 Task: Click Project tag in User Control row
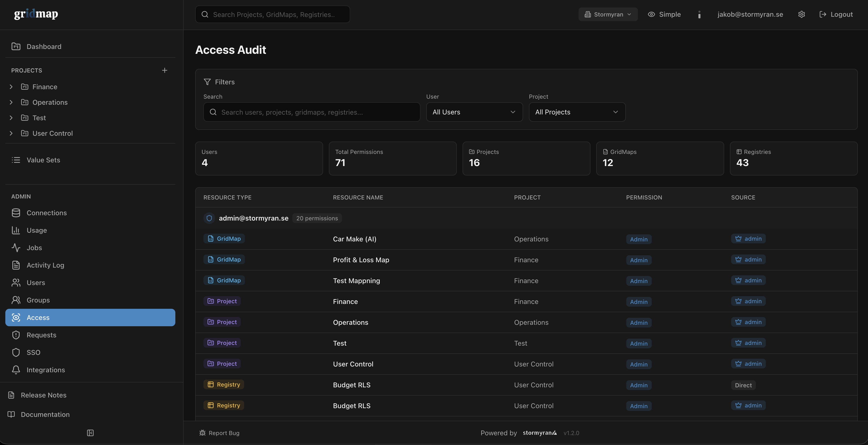[x=222, y=363]
